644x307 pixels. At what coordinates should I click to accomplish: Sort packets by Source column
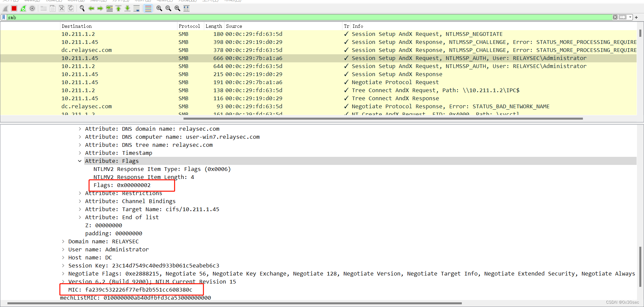[283, 26]
